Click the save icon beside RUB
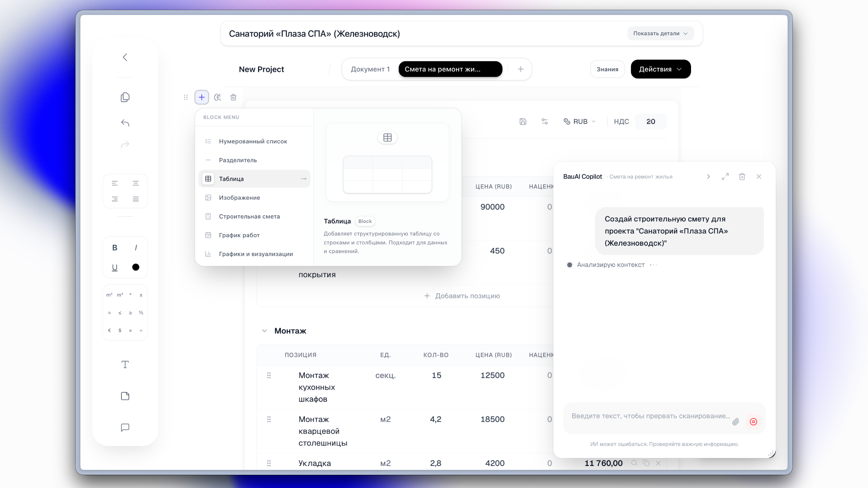Viewport: 868px width, 488px height. (523, 121)
